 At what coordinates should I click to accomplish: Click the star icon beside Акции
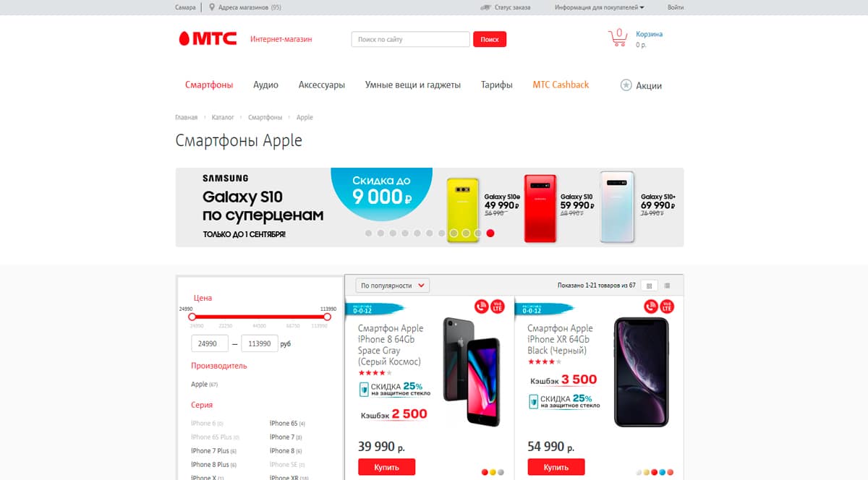(x=626, y=85)
